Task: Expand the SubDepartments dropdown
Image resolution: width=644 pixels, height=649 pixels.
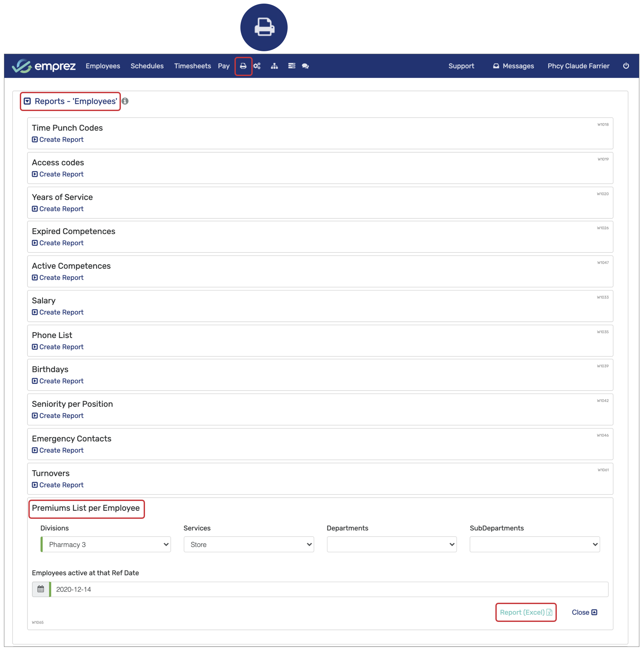Action: [x=535, y=545]
